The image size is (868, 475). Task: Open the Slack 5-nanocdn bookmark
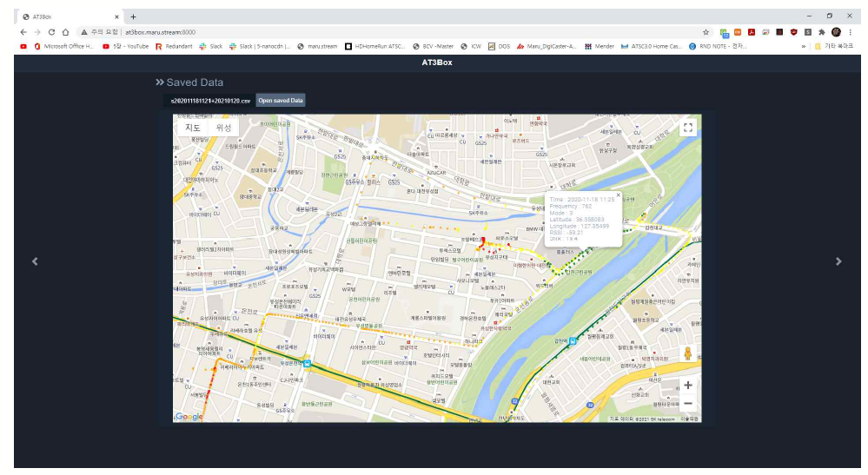(x=260, y=46)
